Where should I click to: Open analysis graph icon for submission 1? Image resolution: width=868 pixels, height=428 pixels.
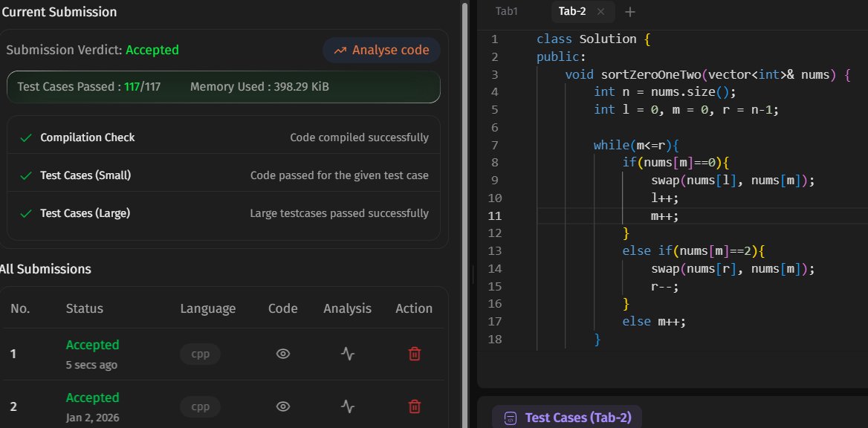(347, 354)
